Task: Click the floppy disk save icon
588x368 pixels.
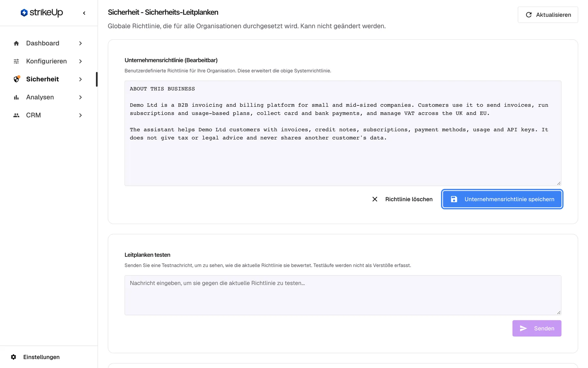Action: [x=454, y=199]
